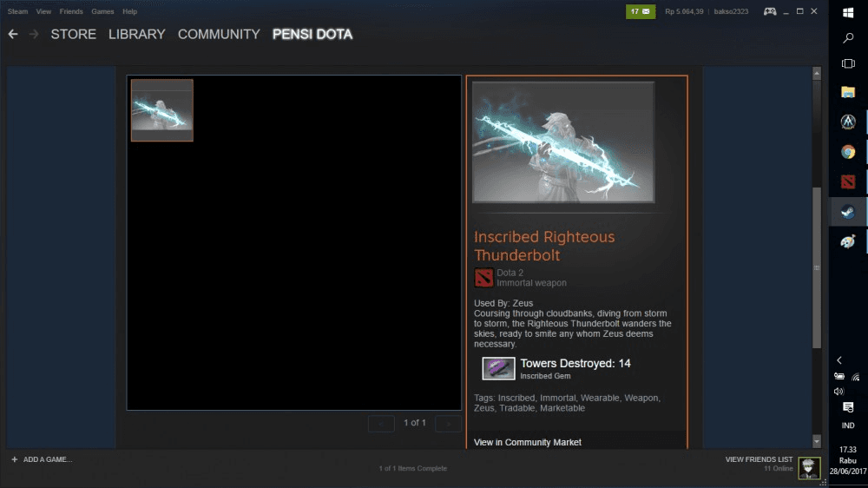Screen dimensions: 868x488
Task: Click the Inscribed Righteous Thunderbolt title
Action: click(544, 246)
